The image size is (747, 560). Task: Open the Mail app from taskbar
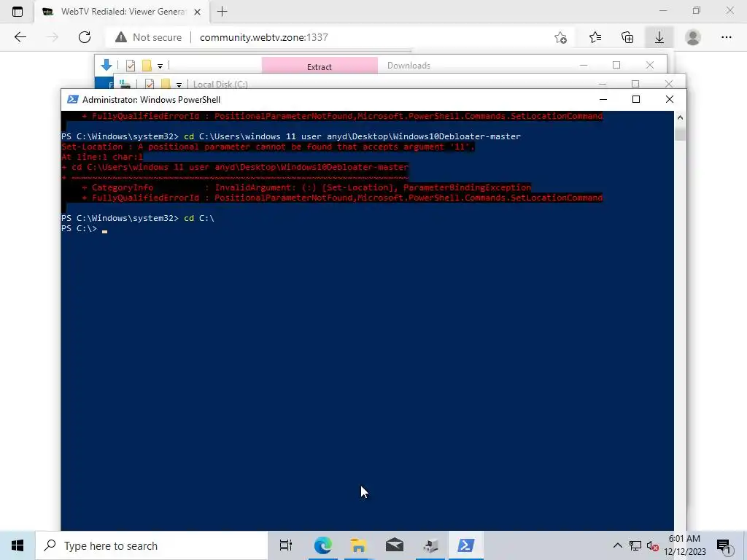point(395,545)
